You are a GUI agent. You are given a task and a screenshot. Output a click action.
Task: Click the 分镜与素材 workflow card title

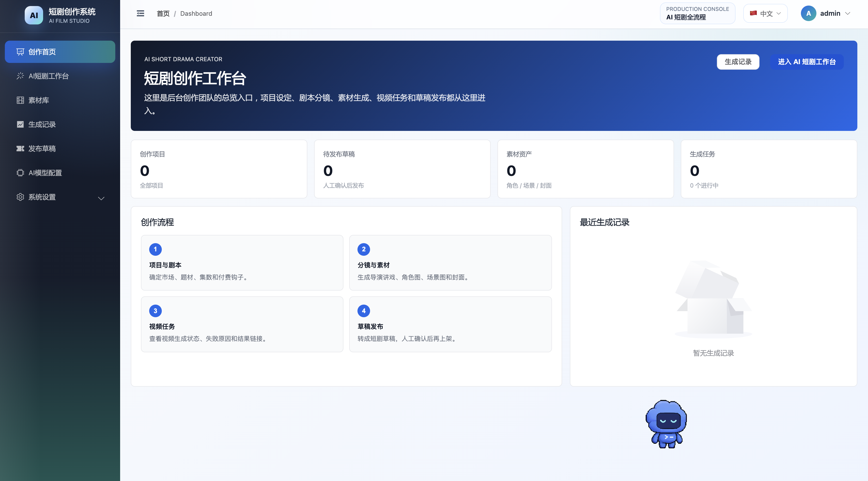[373, 265]
